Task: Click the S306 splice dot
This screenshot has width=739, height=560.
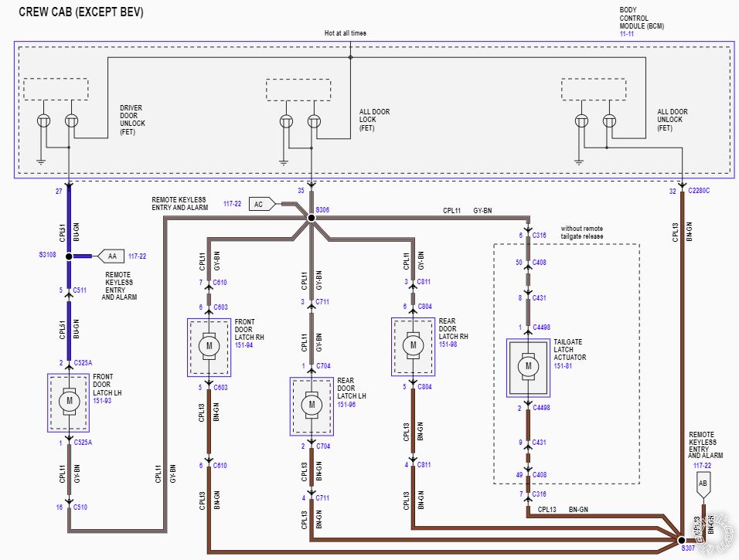Action: coord(311,218)
